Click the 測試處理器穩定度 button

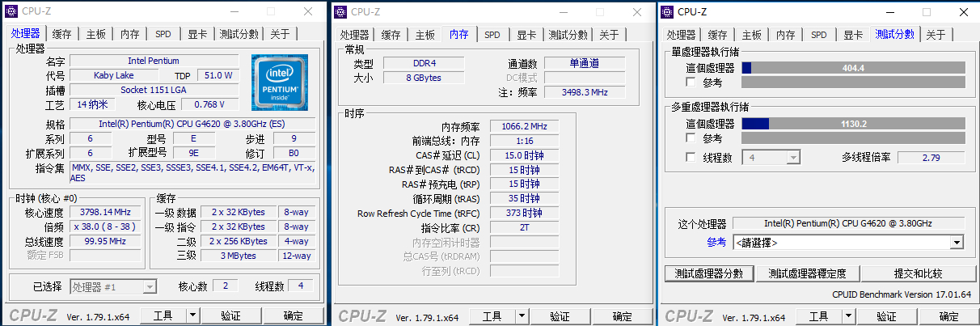click(807, 273)
